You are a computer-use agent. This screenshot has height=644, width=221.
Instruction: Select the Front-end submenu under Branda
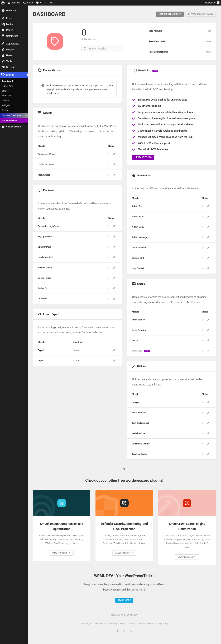point(7,96)
